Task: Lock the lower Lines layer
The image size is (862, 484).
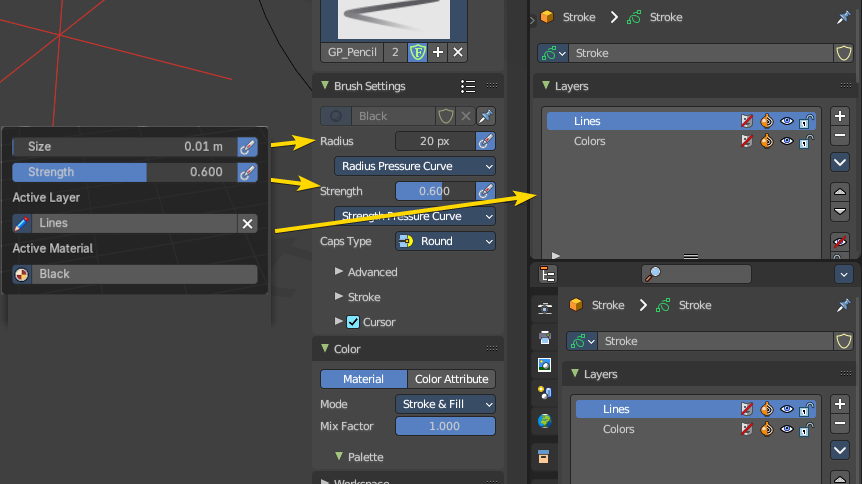Action: tap(806, 409)
